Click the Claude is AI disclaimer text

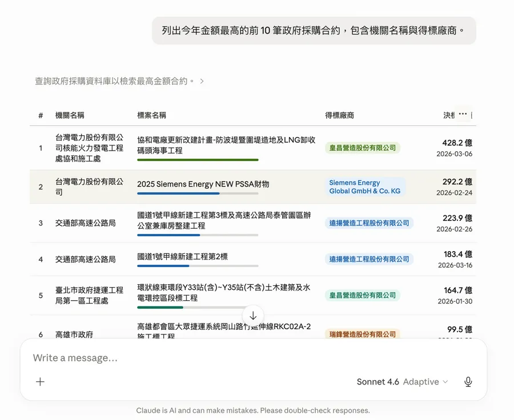tap(253, 410)
